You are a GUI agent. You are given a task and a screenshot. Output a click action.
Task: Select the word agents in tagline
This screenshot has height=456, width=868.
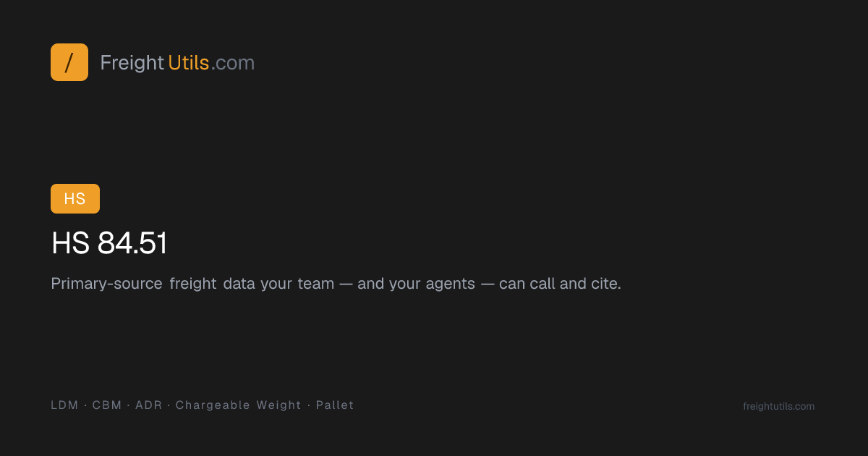[x=450, y=284]
